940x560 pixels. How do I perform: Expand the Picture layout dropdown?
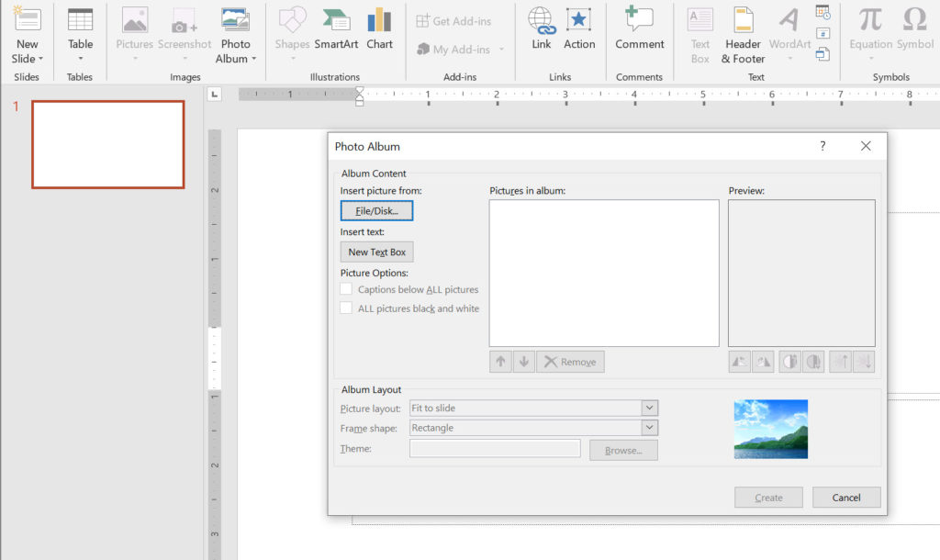(x=649, y=409)
